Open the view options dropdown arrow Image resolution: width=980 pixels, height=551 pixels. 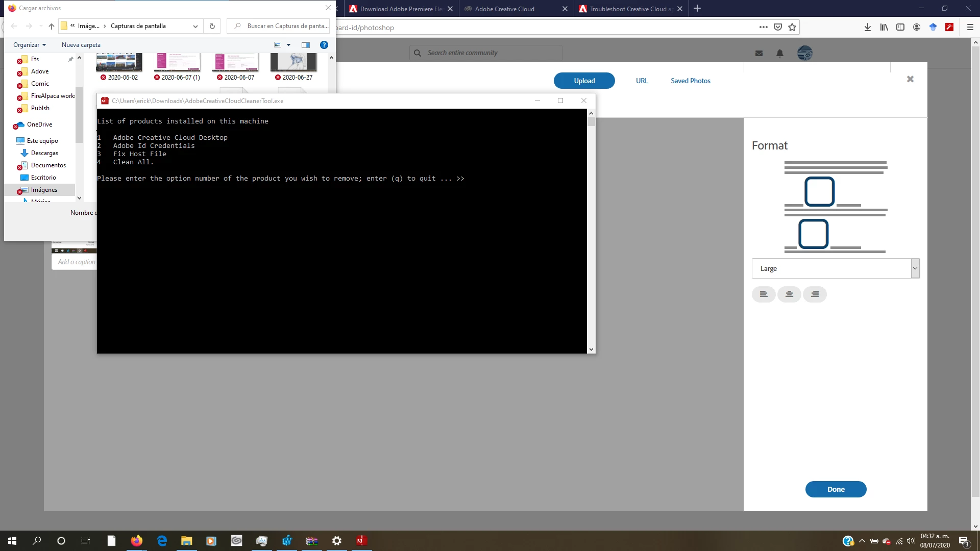tap(288, 45)
